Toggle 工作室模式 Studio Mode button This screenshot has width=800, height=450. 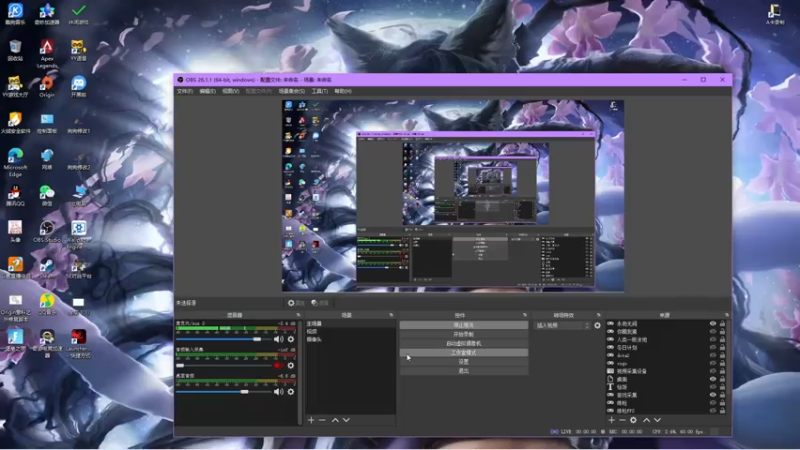464,353
